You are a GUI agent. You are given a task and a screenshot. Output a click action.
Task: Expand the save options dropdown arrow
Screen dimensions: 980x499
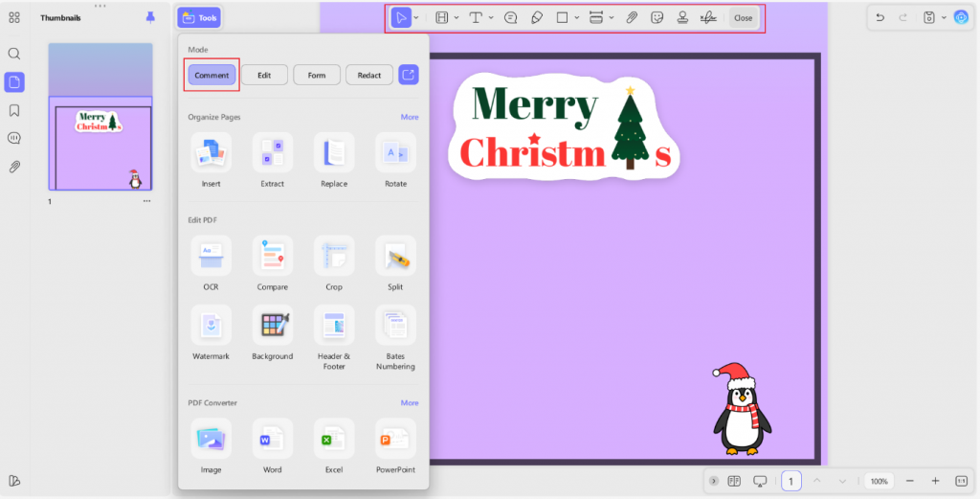944,18
